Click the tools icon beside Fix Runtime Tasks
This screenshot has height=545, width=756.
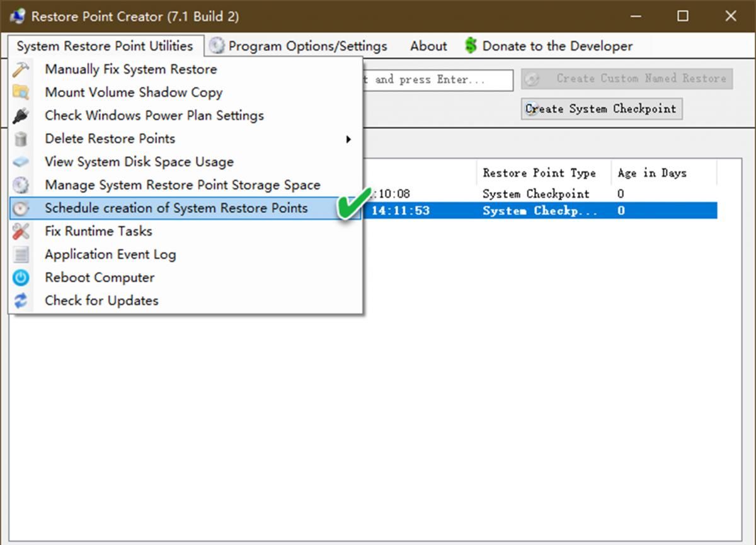click(x=21, y=231)
